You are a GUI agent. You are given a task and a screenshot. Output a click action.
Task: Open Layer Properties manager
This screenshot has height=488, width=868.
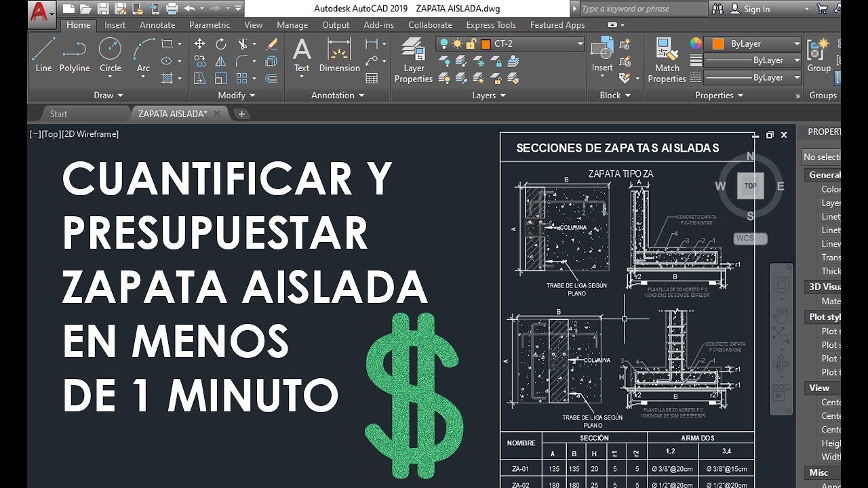click(x=413, y=60)
